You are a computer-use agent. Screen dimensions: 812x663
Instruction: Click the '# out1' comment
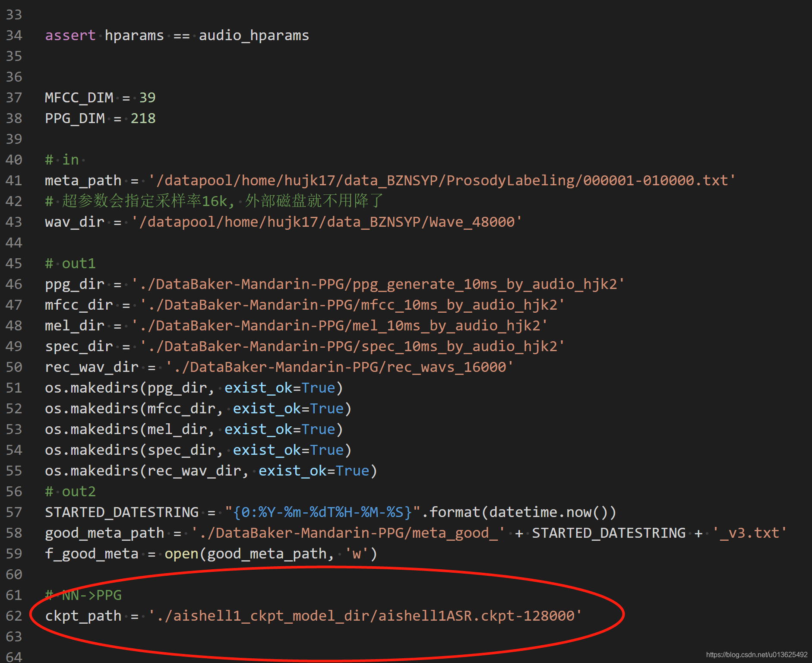click(70, 263)
